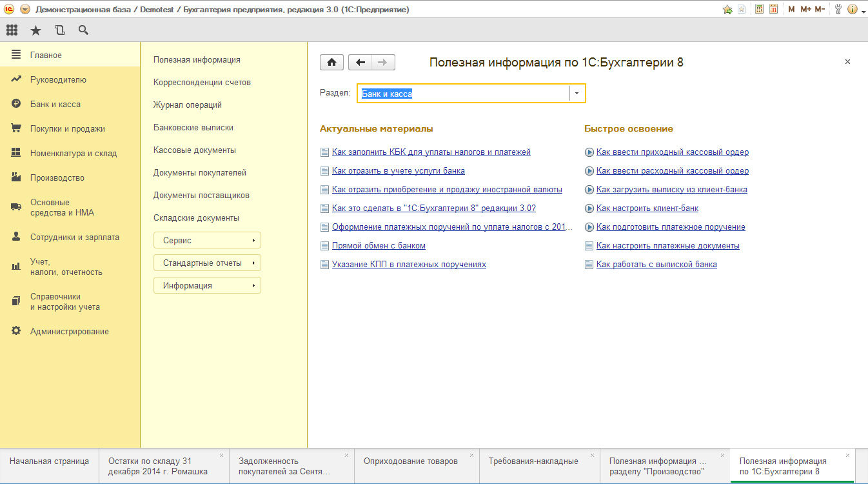Open the Раздел dropdown arrow
Screen dimensions: 868x484
[x=577, y=94]
